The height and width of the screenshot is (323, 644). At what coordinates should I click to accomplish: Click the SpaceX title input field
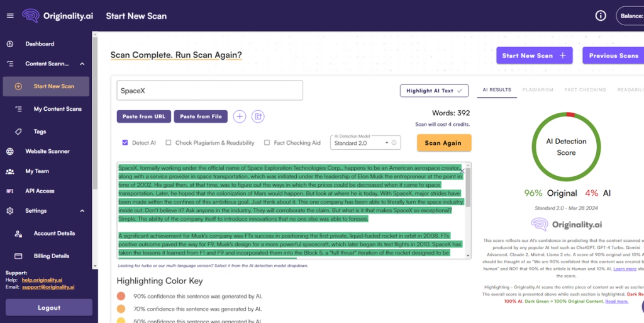tap(210, 91)
